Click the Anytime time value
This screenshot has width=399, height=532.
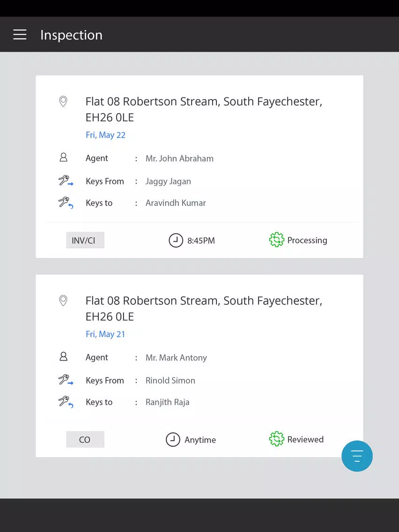200,440
